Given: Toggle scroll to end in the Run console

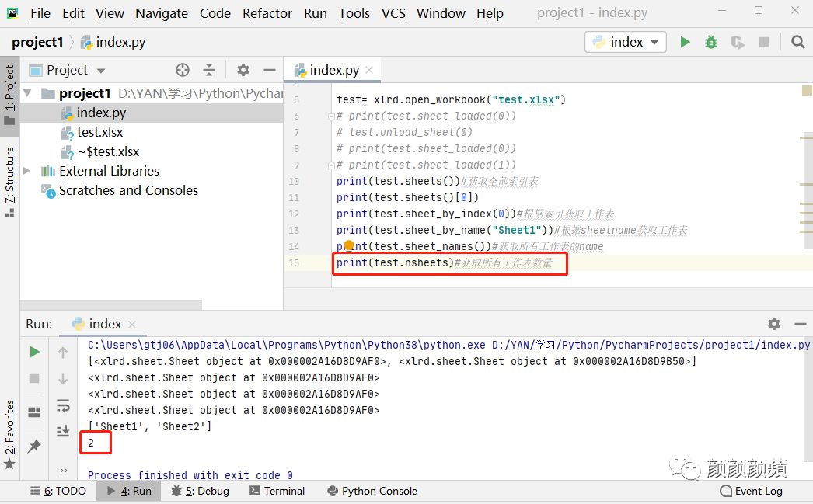Looking at the screenshot, I should 63,431.
